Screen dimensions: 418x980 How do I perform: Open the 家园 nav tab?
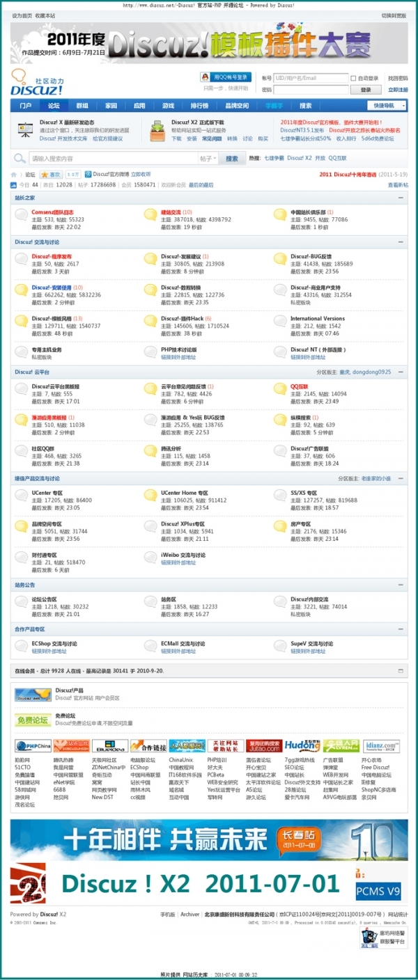point(111,106)
